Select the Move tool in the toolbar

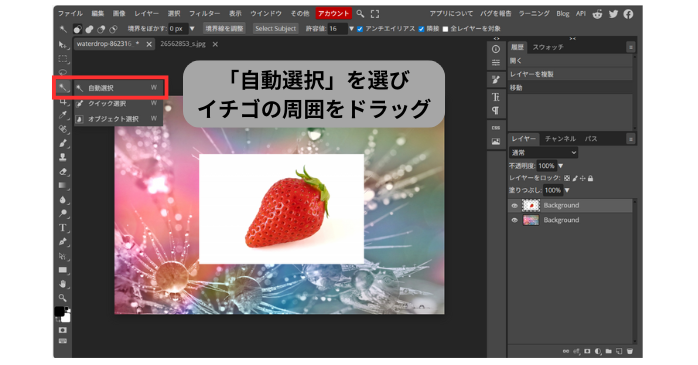[x=63, y=45]
